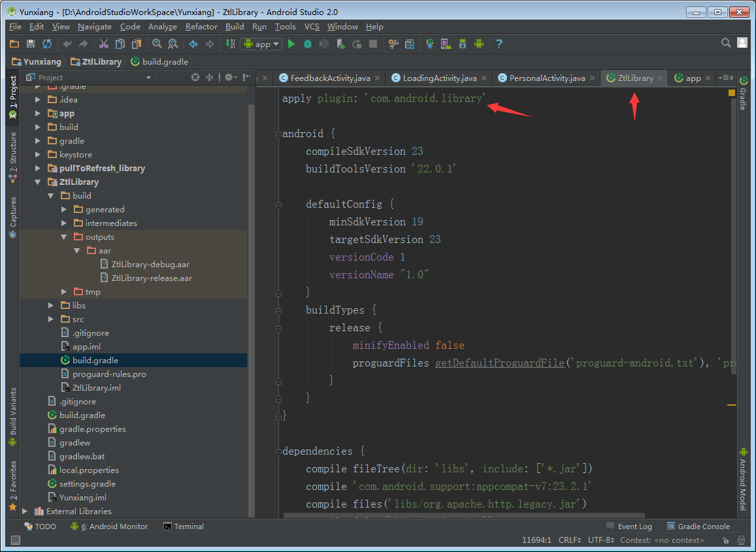
Task: Expand the pullToRefresh_library module
Action: 38,169
